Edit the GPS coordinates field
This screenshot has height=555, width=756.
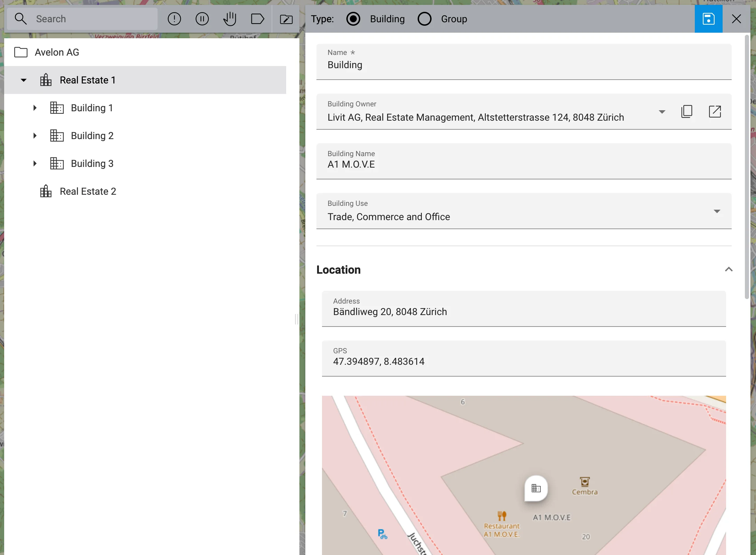point(524,359)
